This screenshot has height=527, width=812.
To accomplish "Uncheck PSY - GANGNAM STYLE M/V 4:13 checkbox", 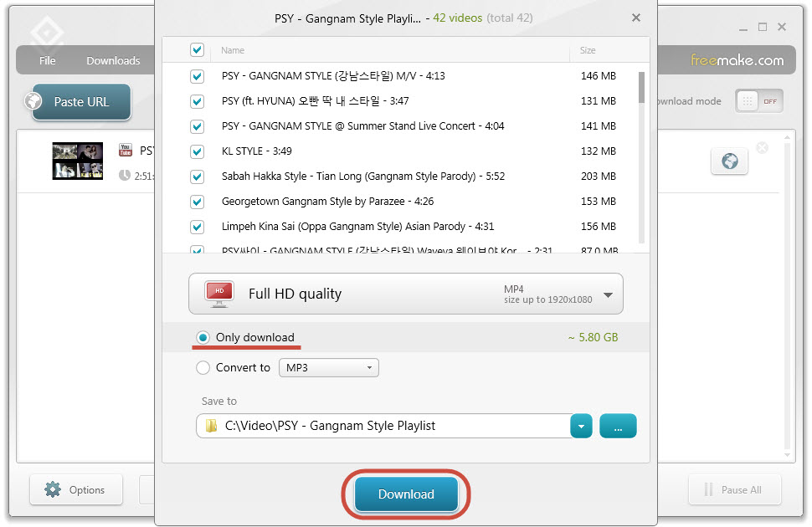I will click(197, 76).
